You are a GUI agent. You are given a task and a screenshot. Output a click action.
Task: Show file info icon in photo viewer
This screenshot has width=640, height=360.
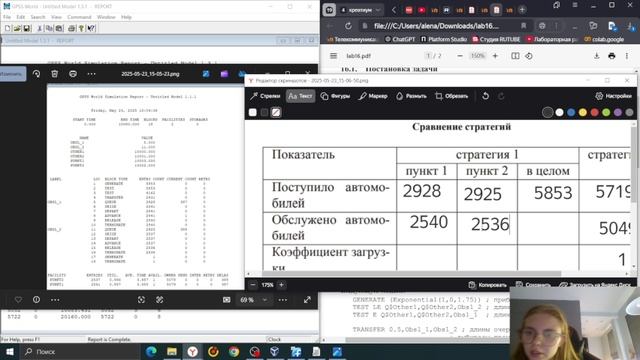click(36, 300)
